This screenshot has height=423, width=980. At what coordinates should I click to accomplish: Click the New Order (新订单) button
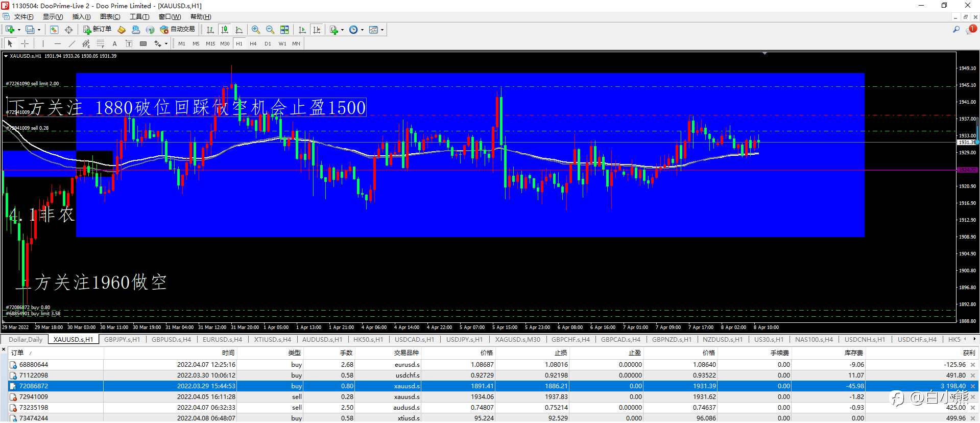97,30
